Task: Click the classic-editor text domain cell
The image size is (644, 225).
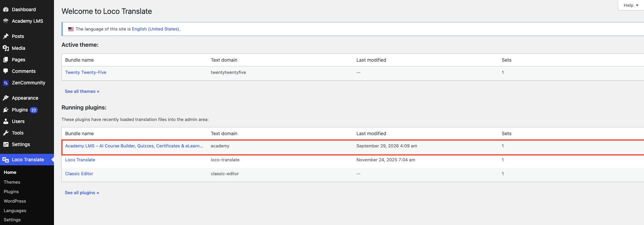Action: [x=225, y=174]
